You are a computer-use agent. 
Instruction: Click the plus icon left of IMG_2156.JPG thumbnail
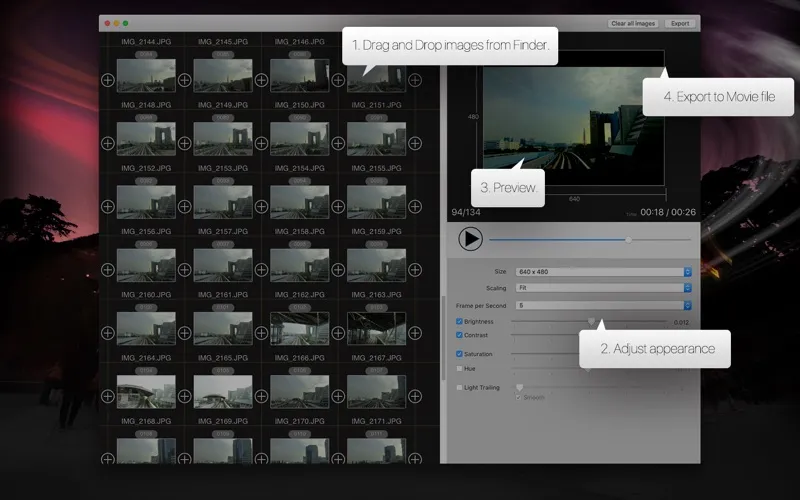pos(108,270)
